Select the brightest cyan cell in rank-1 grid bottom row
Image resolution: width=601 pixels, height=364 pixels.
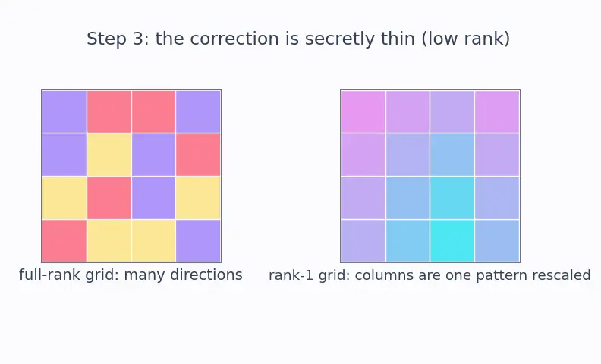452,241
